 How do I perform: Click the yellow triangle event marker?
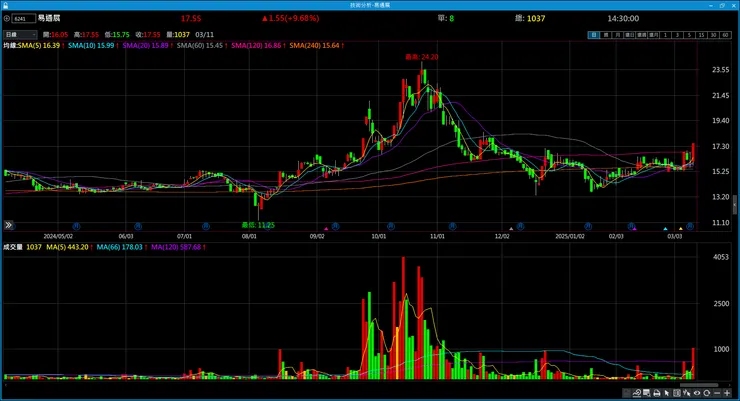(x=681, y=229)
